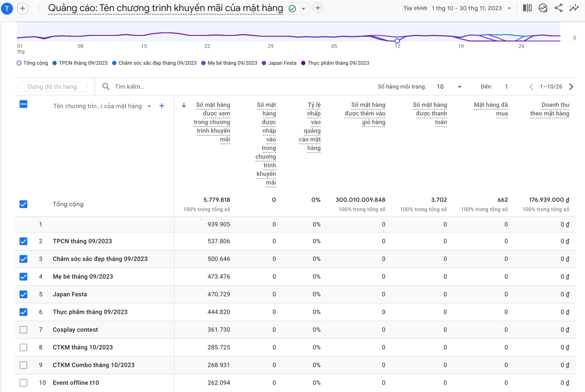Click the green checkmark status icon by the report title
Image resolution: width=585 pixels, height=392 pixels.
click(292, 9)
